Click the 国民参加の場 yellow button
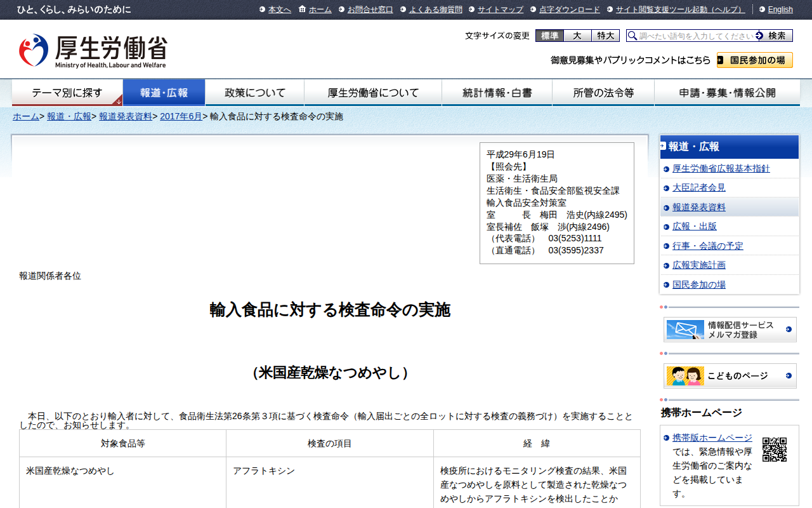 754,60
